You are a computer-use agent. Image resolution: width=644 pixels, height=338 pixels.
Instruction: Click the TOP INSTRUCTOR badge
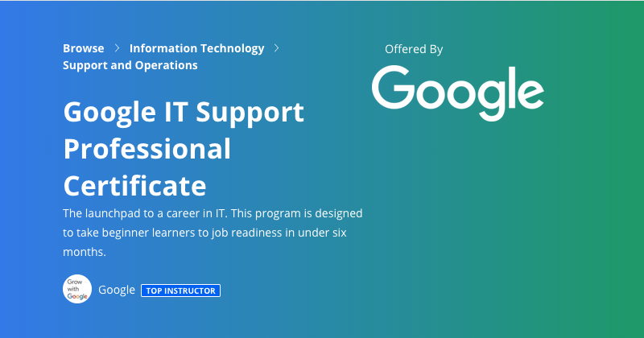[180, 291]
